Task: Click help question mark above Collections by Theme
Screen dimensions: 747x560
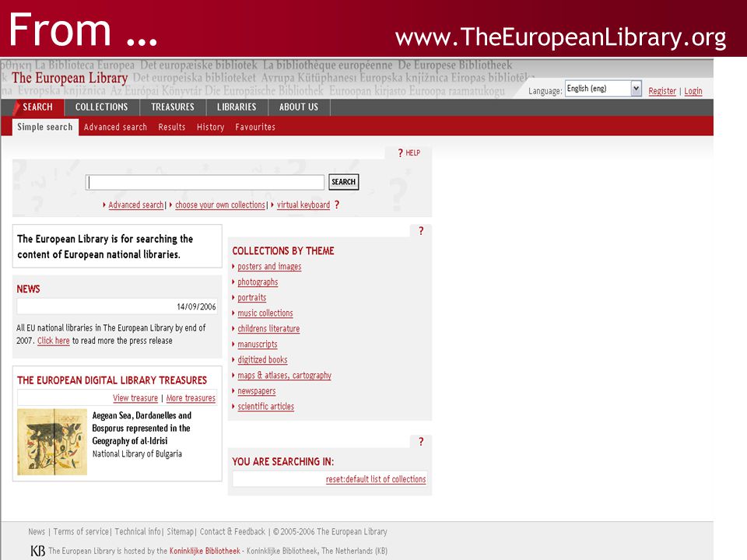Action: click(x=421, y=231)
